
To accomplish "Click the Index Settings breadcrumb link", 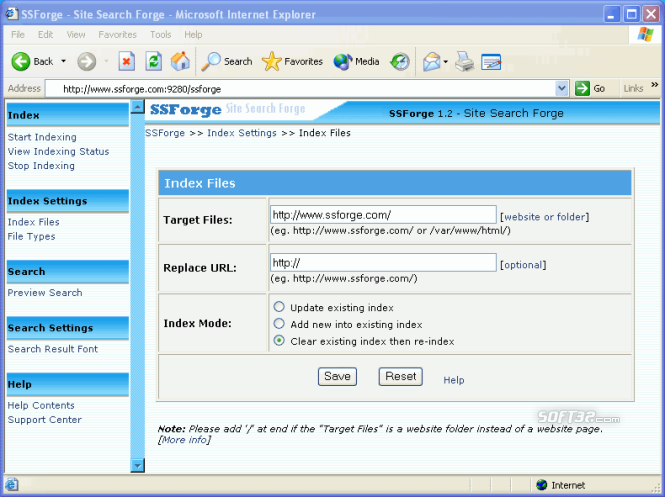I will click(242, 133).
